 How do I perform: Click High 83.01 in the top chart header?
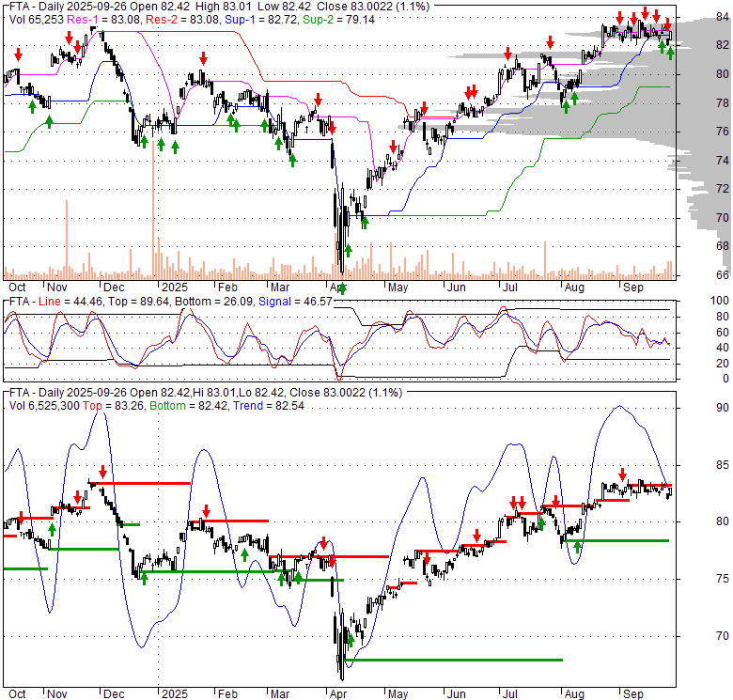pyautogui.click(x=223, y=7)
